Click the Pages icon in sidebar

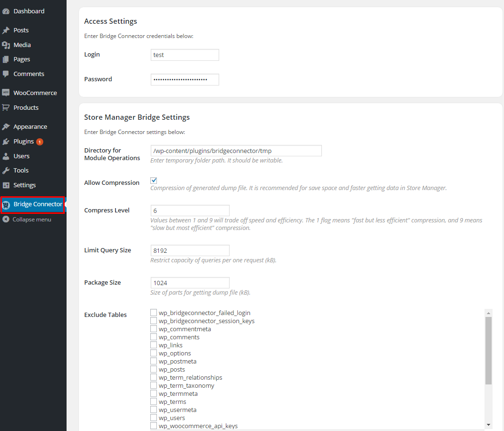point(6,59)
